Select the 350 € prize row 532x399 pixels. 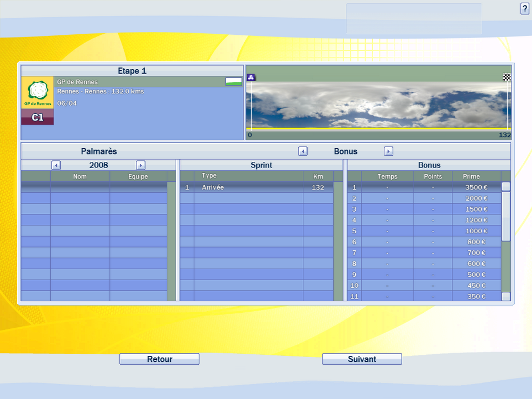click(424, 296)
